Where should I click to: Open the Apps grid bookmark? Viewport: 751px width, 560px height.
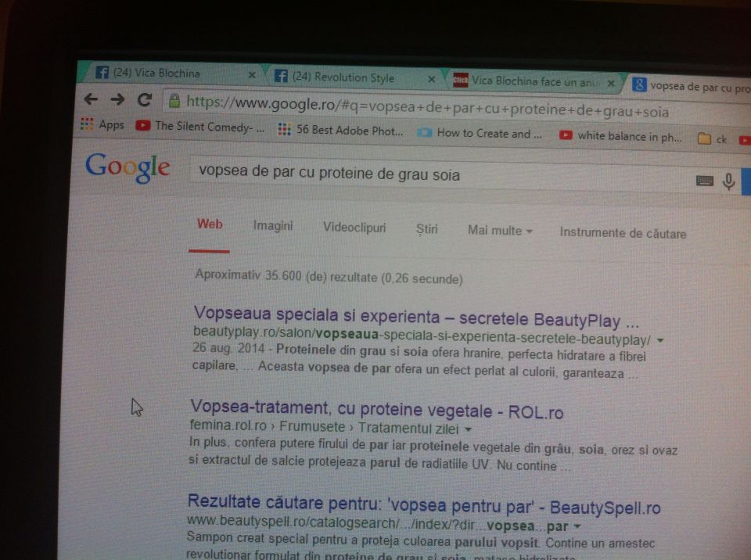point(102,124)
